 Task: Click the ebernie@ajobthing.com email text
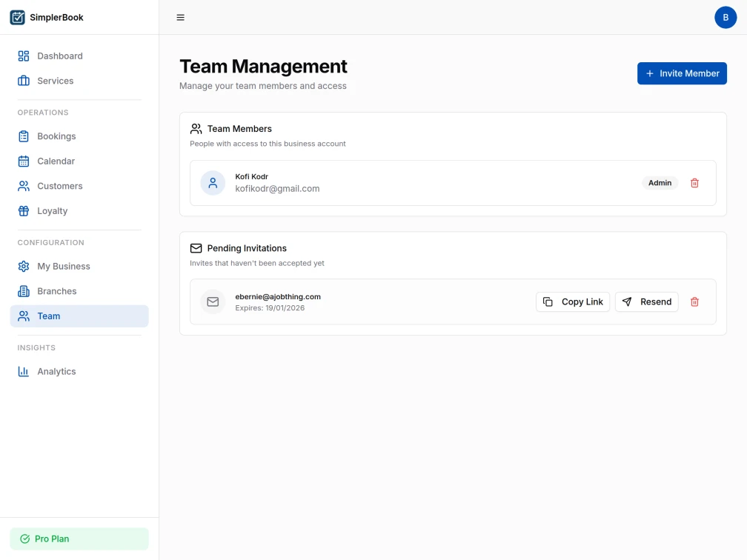pos(278,296)
